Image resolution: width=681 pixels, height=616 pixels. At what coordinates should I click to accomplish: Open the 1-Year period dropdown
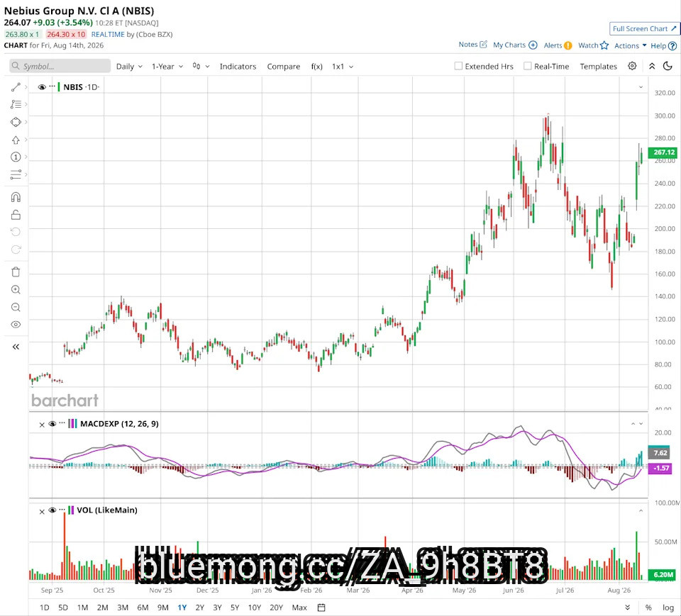[167, 67]
